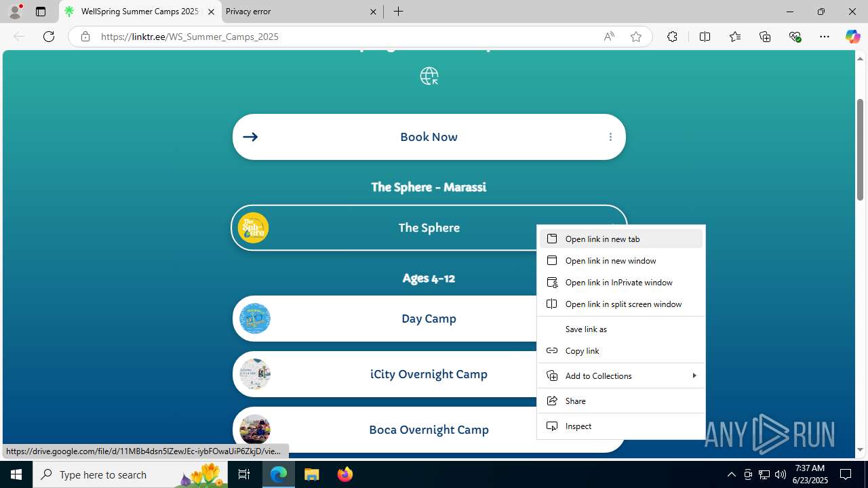868x488 pixels.
Task: Open the Copilot sidebar icon
Action: point(852,37)
